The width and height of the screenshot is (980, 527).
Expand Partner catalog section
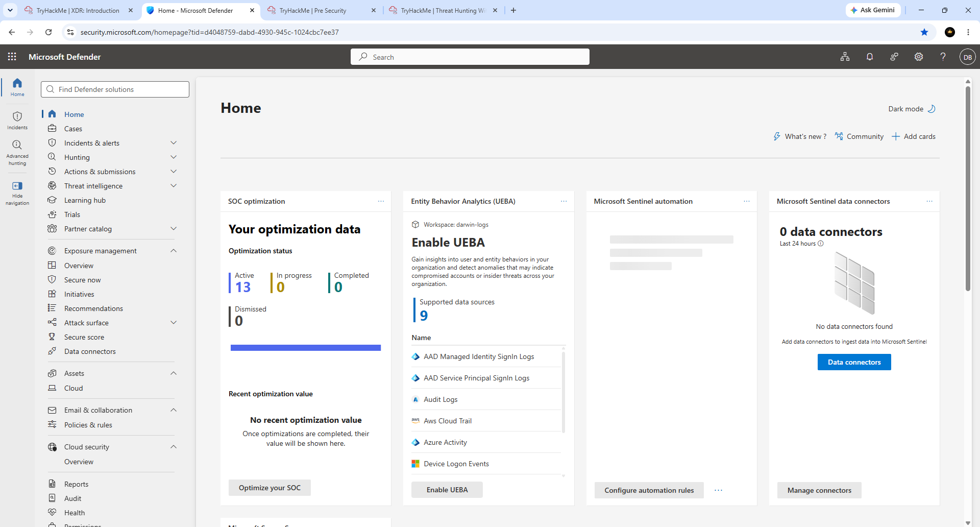pos(174,229)
